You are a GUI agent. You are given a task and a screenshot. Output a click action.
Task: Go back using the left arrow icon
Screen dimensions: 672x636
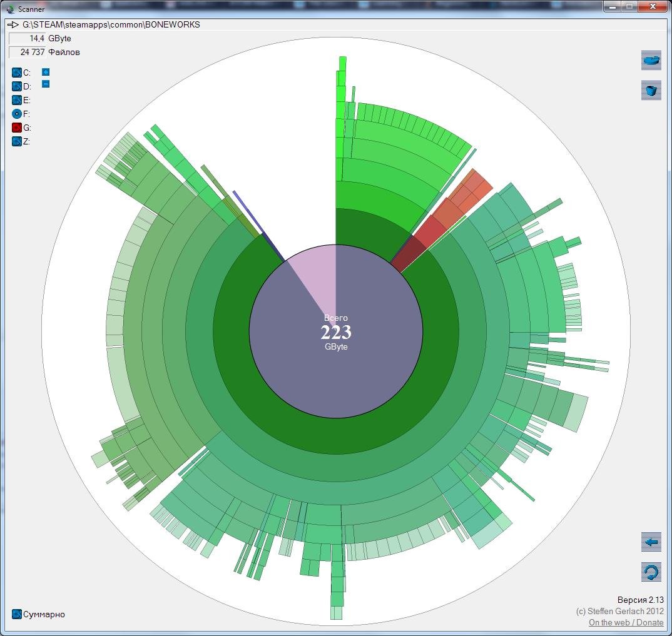coord(651,542)
